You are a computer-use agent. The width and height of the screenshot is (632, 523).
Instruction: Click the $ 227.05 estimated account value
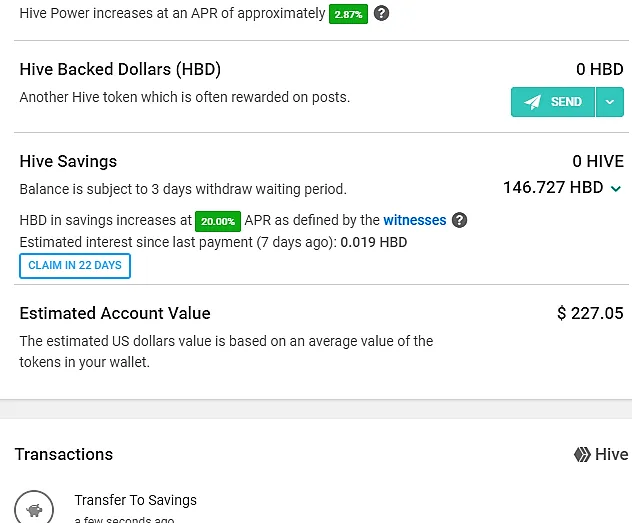point(590,313)
